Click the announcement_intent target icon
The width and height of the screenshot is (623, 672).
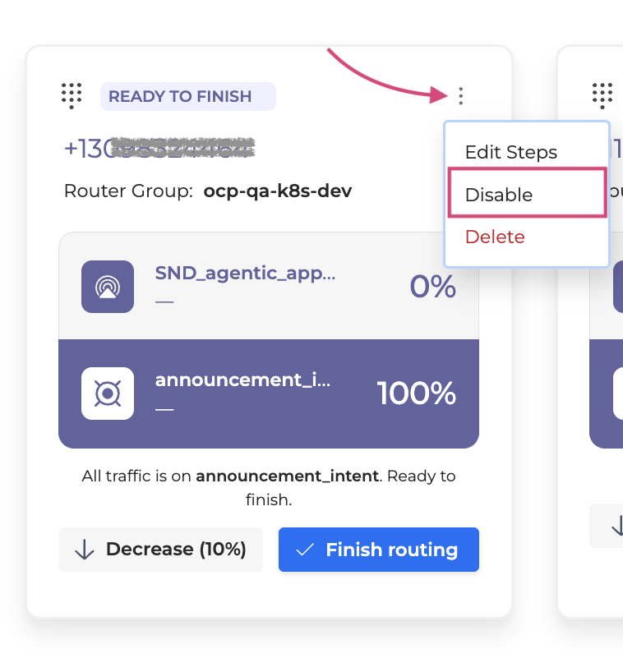pyautogui.click(x=108, y=393)
